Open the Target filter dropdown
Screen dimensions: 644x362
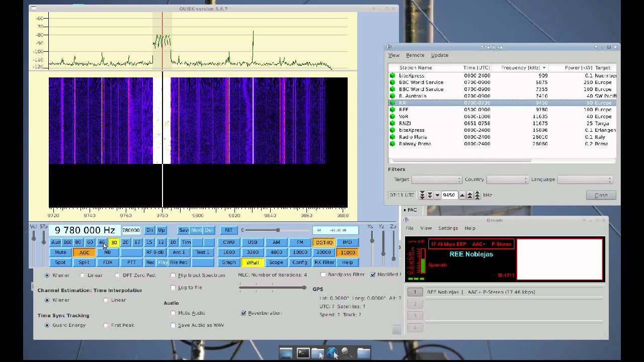[436, 179]
